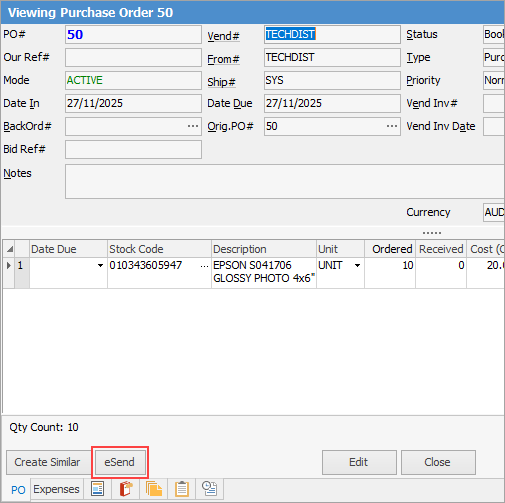
Task: Open BackOrd# ellipsis lookup
Action: [x=193, y=126]
